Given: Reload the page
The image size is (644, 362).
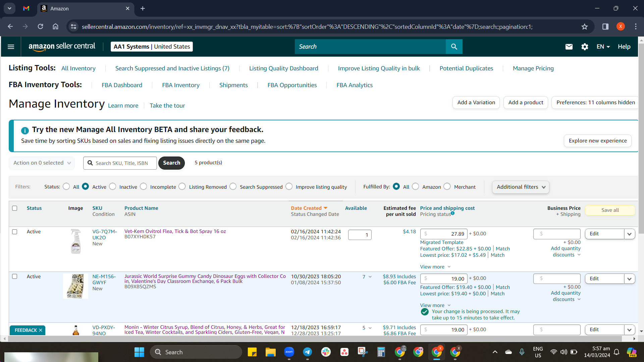Looking at the screenshot, I should point(40,26).
